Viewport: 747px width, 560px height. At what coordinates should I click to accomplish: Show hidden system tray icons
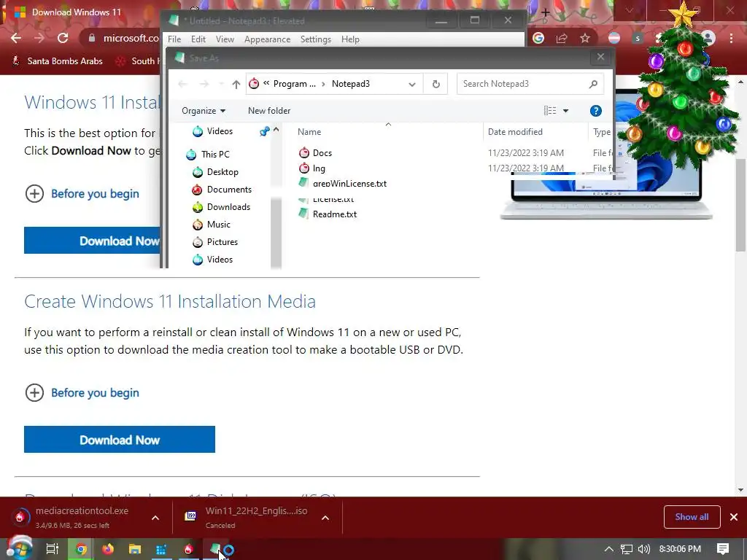(x=609, y=549)
